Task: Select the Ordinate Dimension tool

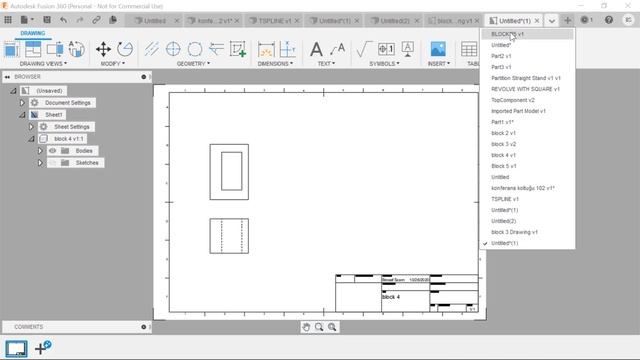Action: point(288,49)
